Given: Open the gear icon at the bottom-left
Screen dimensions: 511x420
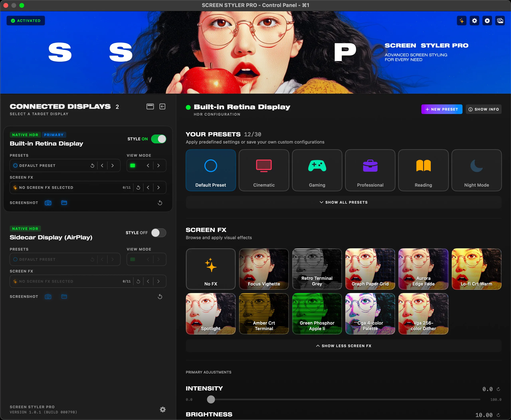Looking at the screenshot, I should pyautogui.click(x=163, y=409).
